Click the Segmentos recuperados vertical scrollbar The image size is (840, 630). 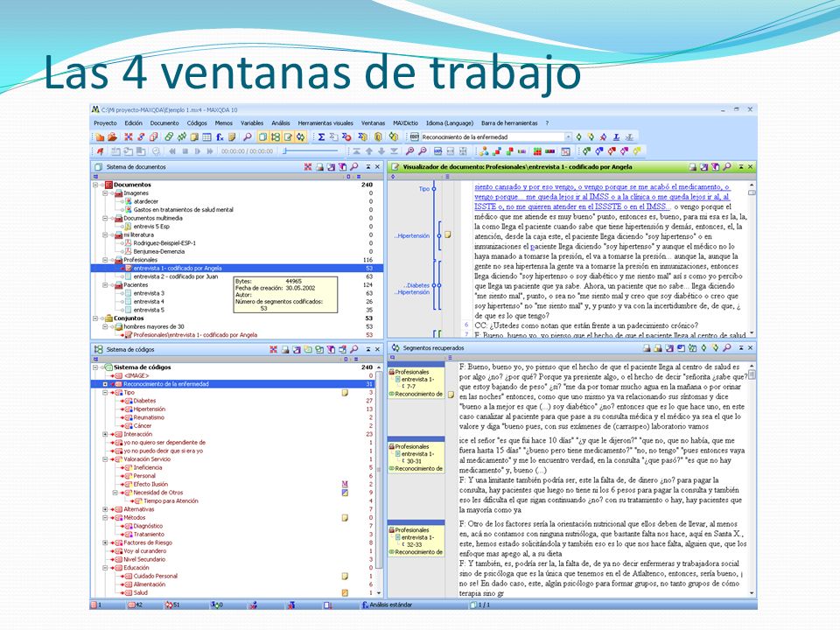pos(752,479)
